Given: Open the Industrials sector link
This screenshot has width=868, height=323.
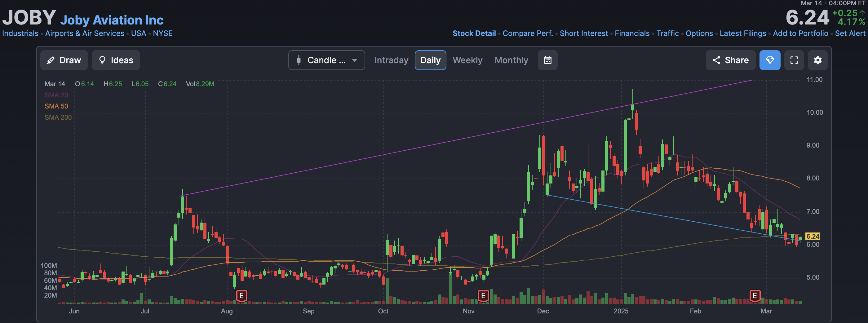Looking at the screenshot, I should 20,33.
